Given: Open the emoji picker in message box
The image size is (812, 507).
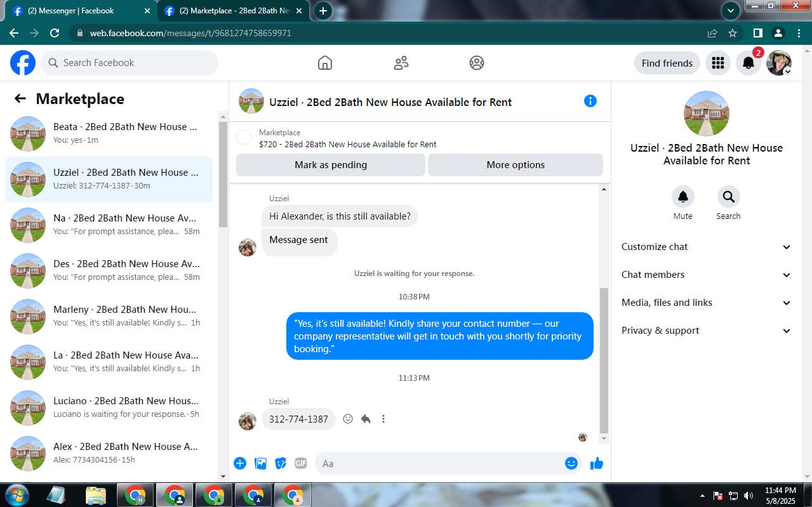Looking at the screenshot, I should click(571, 463).
